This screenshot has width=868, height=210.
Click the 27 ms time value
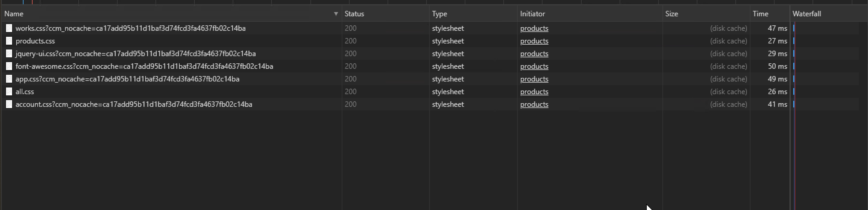[777, 41]
